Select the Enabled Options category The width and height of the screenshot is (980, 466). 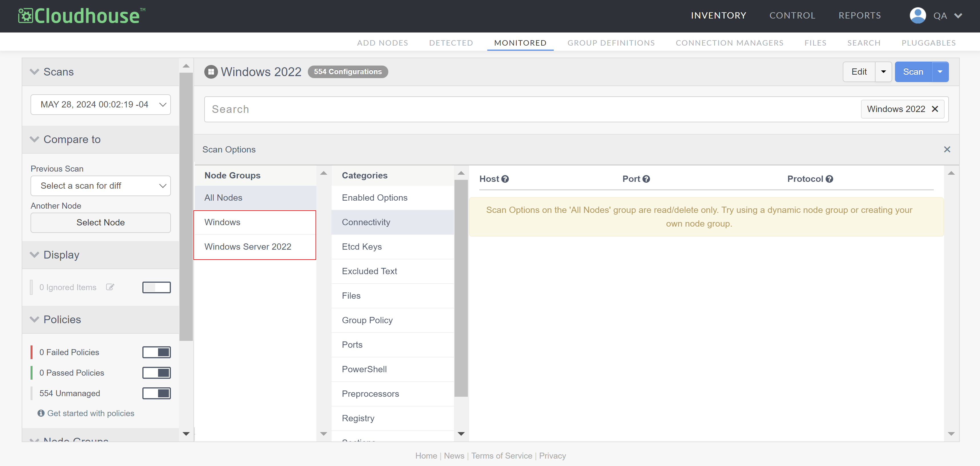click(x=392, y=198)
